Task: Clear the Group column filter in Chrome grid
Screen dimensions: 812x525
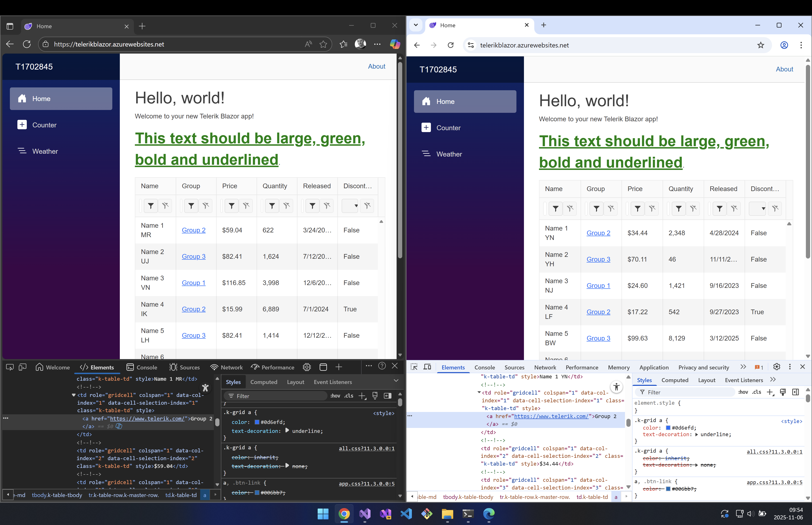Action: click(x=611, y=209)
